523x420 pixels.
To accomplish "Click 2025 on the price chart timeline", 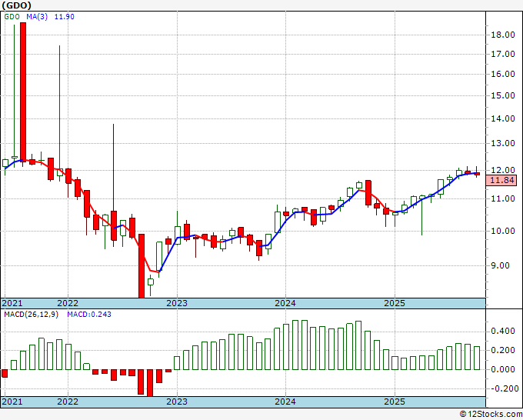I will pos(395,303).
